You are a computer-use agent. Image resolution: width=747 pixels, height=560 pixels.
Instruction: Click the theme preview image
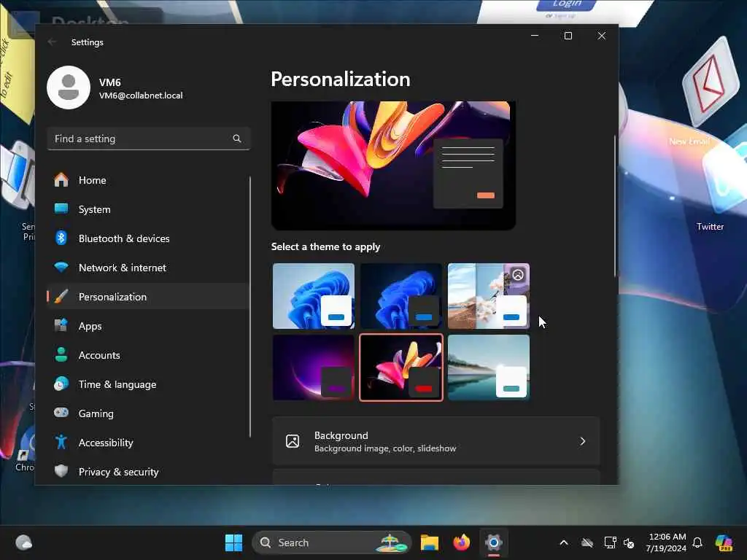[x=393, y=166]
